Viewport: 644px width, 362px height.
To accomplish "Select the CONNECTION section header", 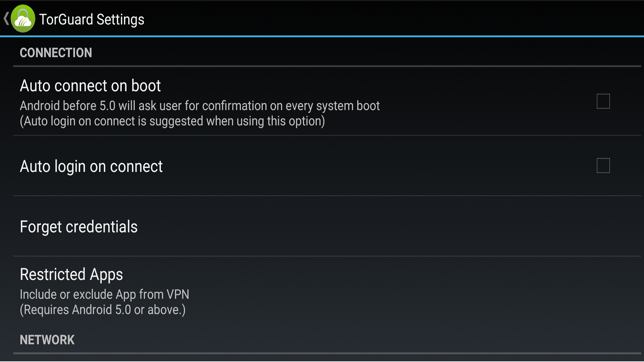I will 56,53.
